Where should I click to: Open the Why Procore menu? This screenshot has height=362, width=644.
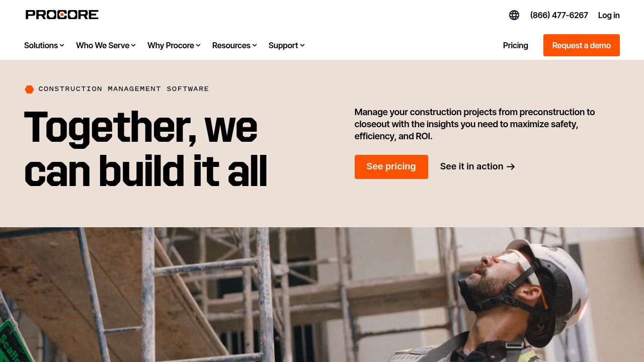click(174, 45)
